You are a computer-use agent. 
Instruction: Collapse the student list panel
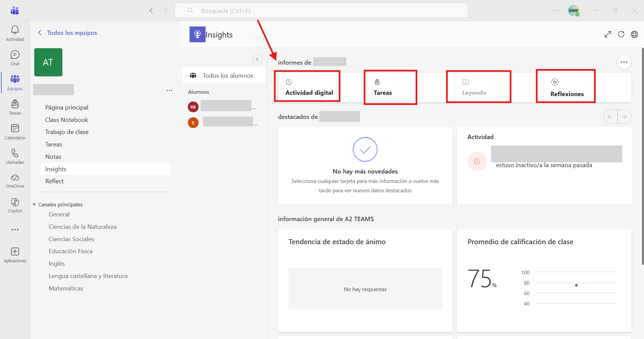click(x=257, y=59)
